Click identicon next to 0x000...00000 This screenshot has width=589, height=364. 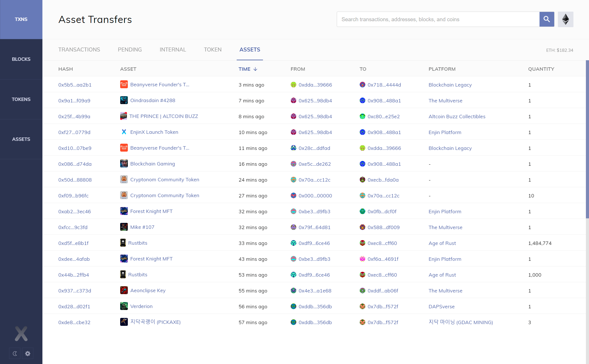coord(294,195)
